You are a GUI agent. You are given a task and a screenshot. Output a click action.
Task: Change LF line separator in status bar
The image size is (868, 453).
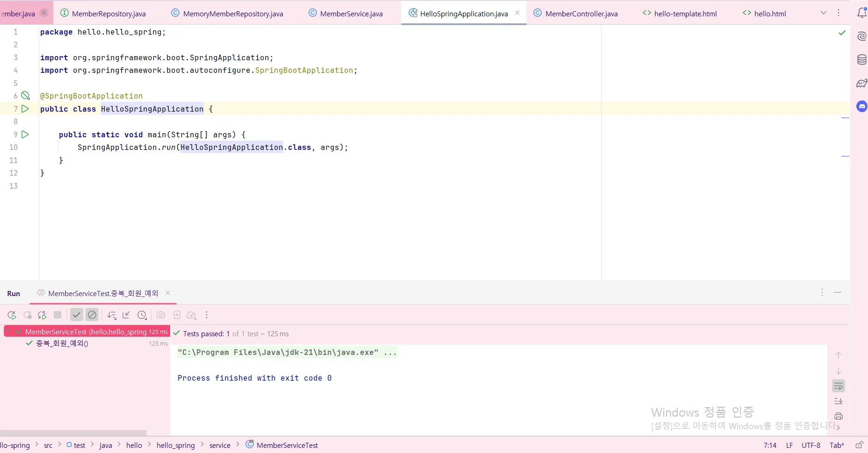pos(789,446)
